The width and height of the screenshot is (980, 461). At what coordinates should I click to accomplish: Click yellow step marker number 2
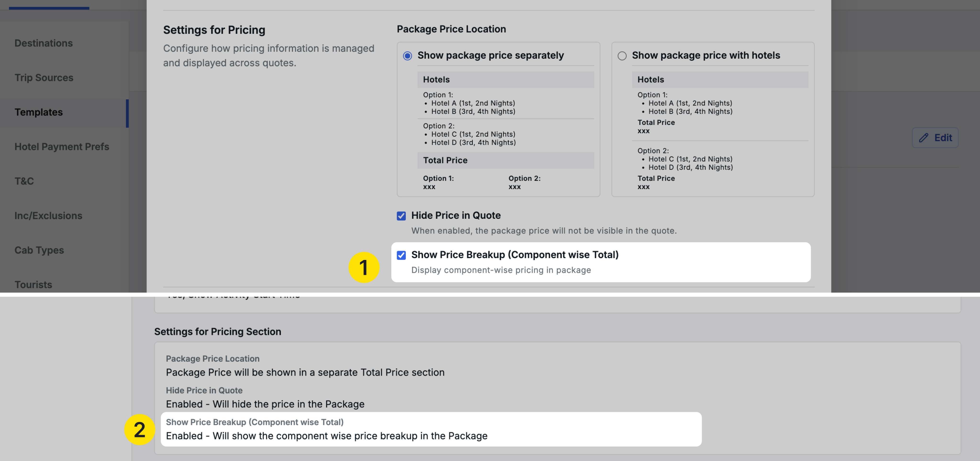click(x=140, y=430)
